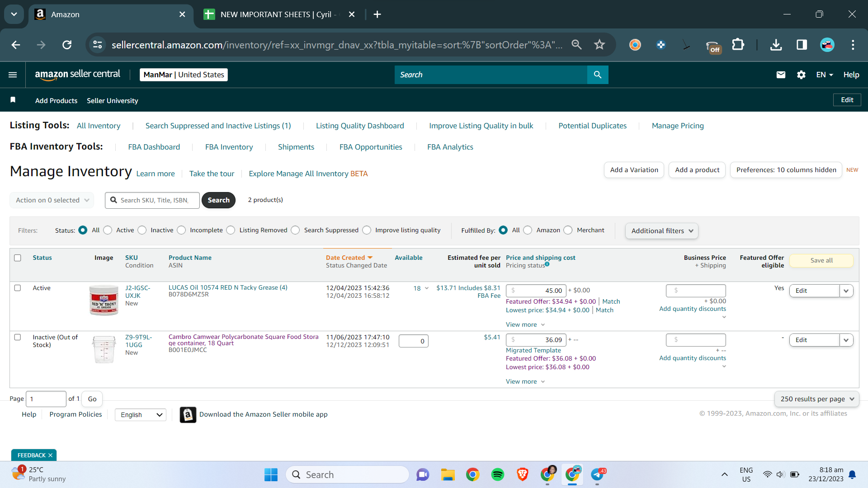Expand View more for Cambro container pricing
The image size is (868, 488).
click(x=525, y=381)
